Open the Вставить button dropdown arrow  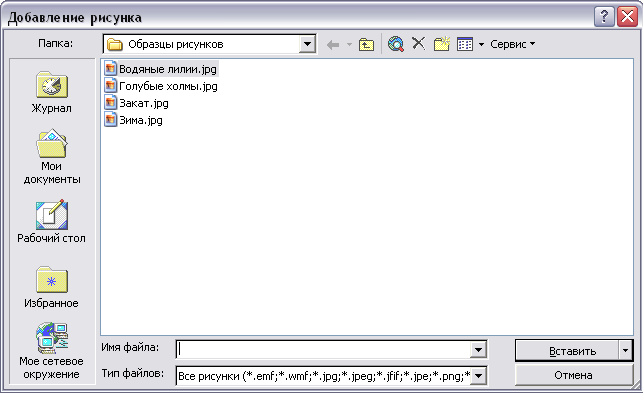pyautogui.click(x=625, y=351)
